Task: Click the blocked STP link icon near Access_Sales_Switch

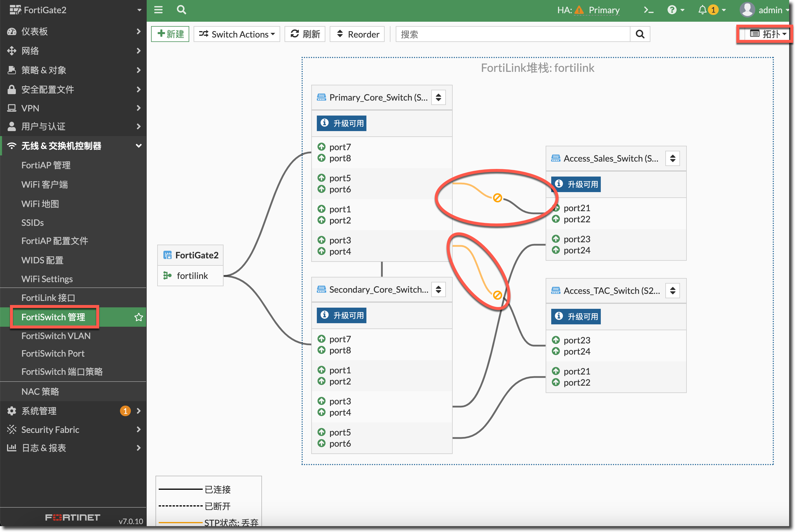Action: 497,198
